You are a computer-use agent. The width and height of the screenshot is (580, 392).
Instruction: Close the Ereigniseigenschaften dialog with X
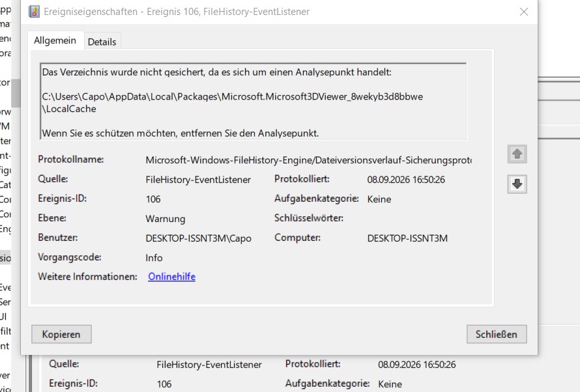(x=524, y=12)
